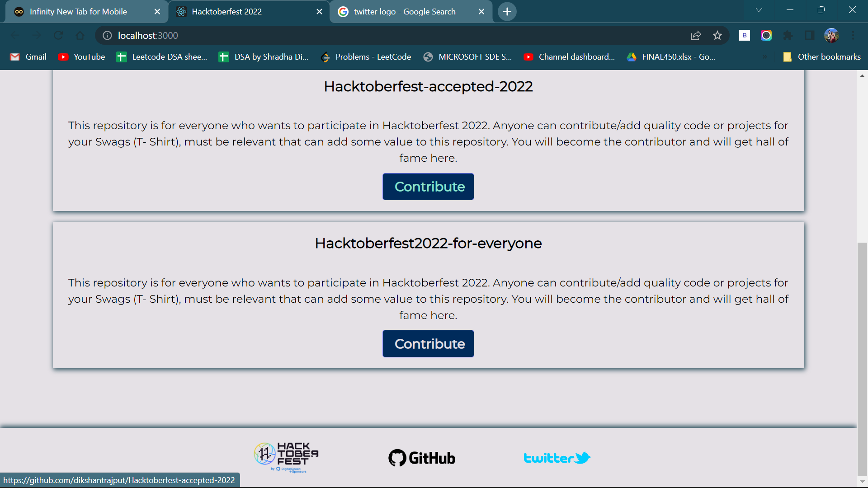Expand the hidden bookmarks overflow arrow
The height and width of the screenshot is (488, 868).
[765, 57]
